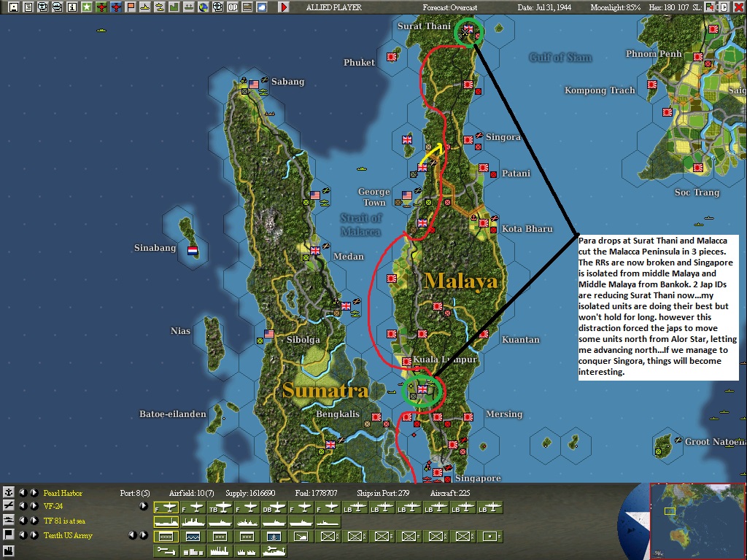The height and width of the screenshot is (560, 747).
Task: Go to next land unit after Tenth US Army
Action: [34, 534]
